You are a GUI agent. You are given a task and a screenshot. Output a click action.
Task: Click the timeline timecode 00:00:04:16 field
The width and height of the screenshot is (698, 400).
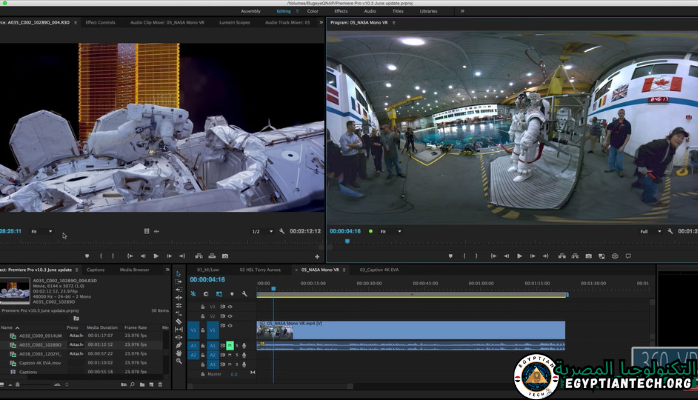pyautogui.click(x=207, y=280)
